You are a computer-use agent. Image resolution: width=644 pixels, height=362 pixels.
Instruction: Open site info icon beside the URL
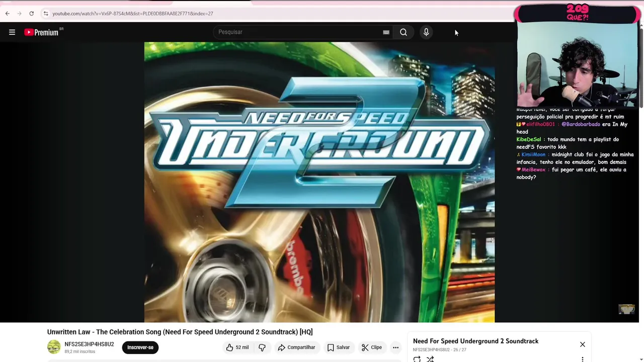click(x=45, y=14)
